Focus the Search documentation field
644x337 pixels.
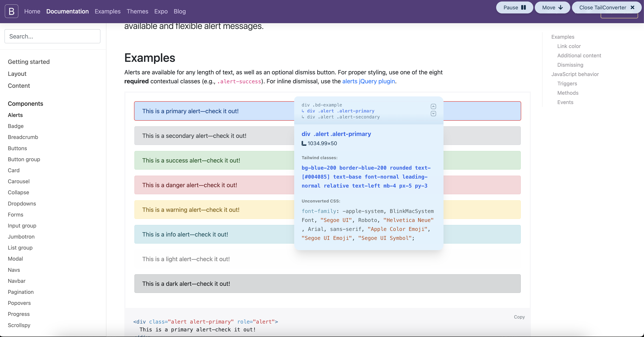(52, 36)
